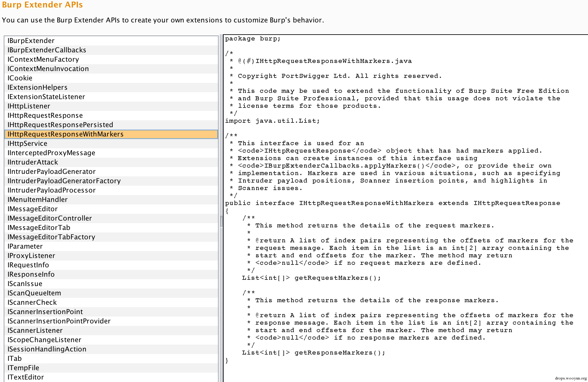This screenshot has width=588, height=382.
Task: Open the IParameter interface
Action: point(111,246)
